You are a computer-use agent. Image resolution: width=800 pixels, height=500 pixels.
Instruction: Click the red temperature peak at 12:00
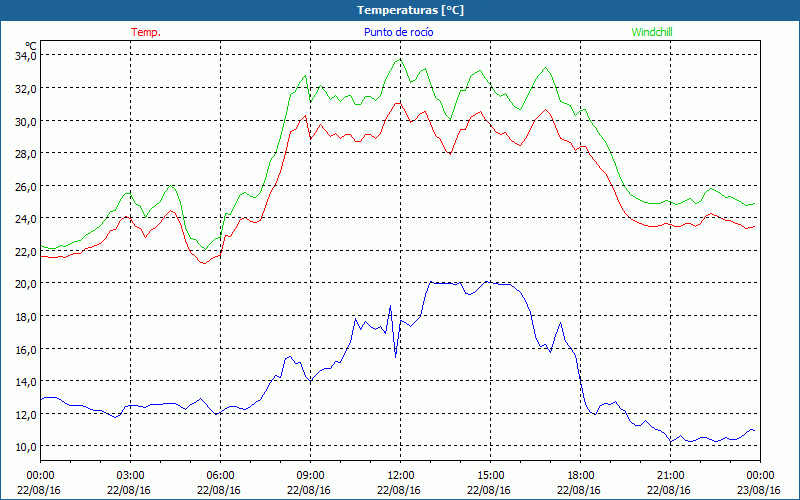coord(398,103)
